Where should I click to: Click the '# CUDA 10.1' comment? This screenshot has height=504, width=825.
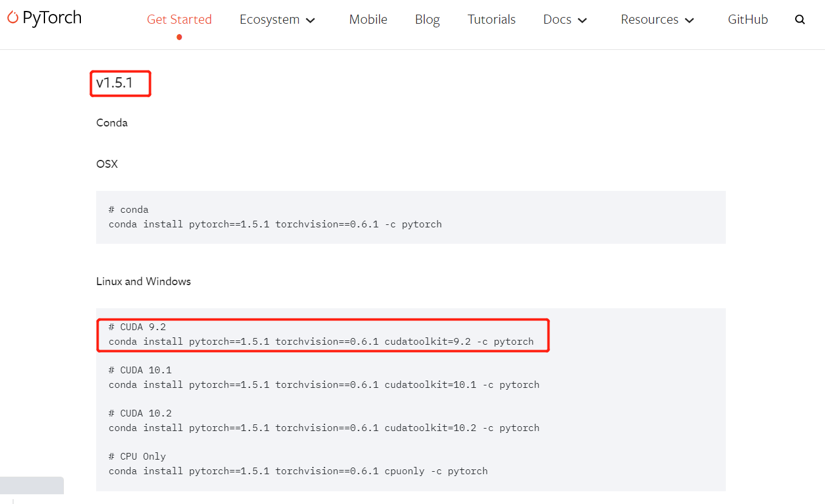click(x=141, y=370)
